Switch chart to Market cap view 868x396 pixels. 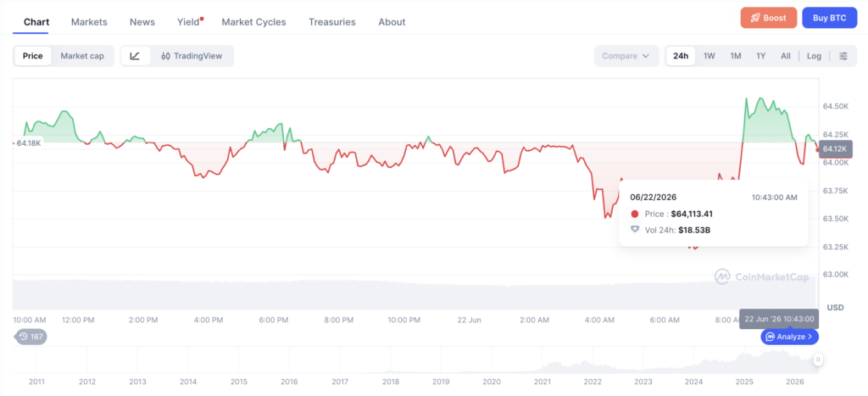82,56
